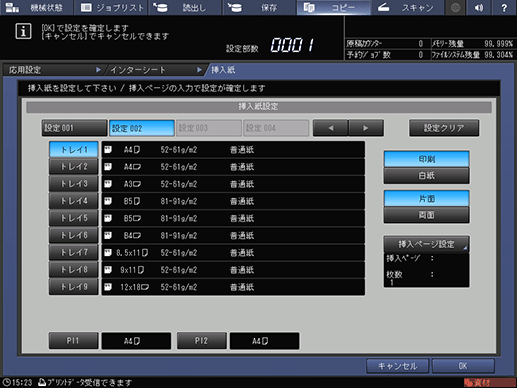This screenshot has height=388, width=517.
Task: Select トレイ1 paper tray
Action: pos(74,150)
